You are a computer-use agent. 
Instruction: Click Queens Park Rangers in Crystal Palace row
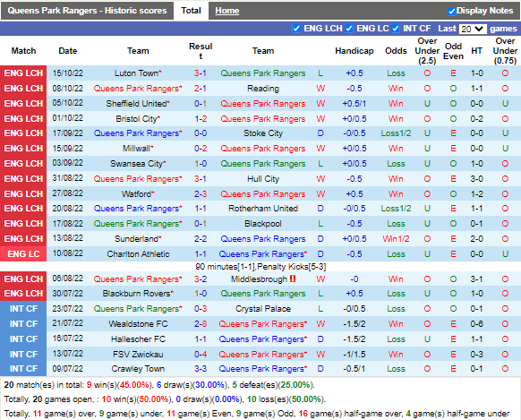pos(138,309)
